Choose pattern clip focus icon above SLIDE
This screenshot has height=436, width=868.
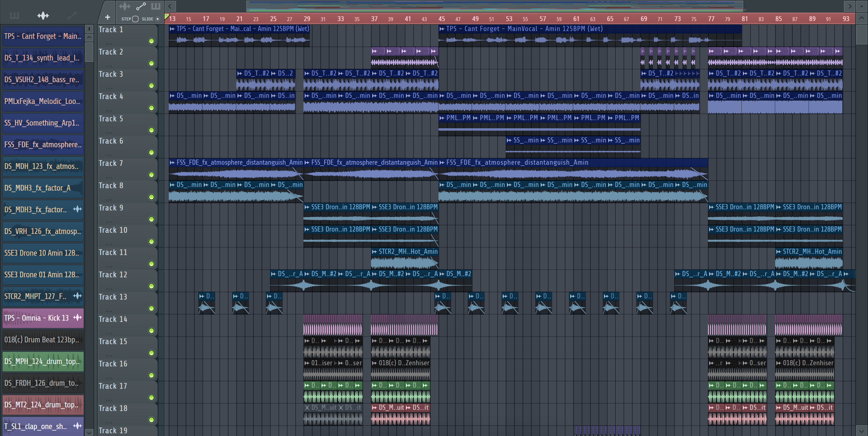(x=156, y=6)
